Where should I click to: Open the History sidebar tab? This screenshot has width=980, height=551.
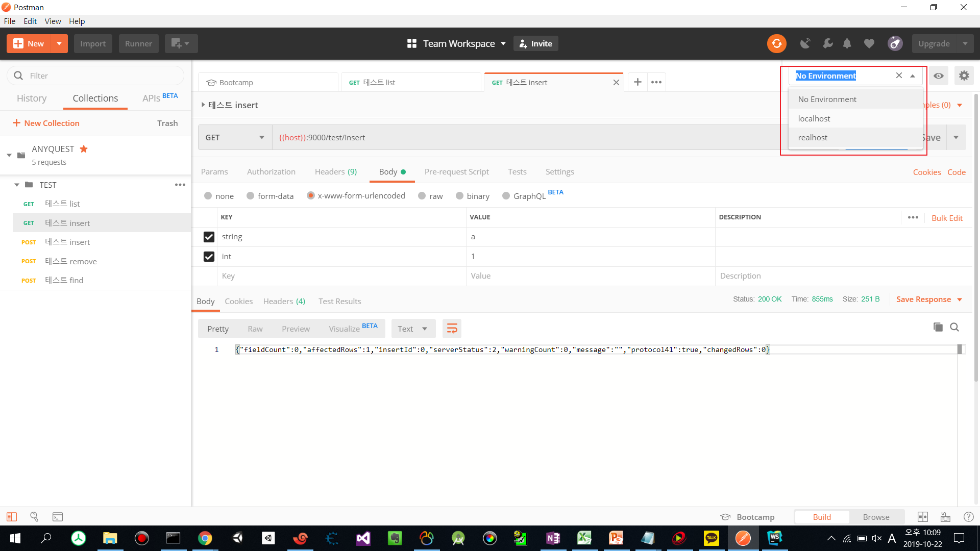32,98
